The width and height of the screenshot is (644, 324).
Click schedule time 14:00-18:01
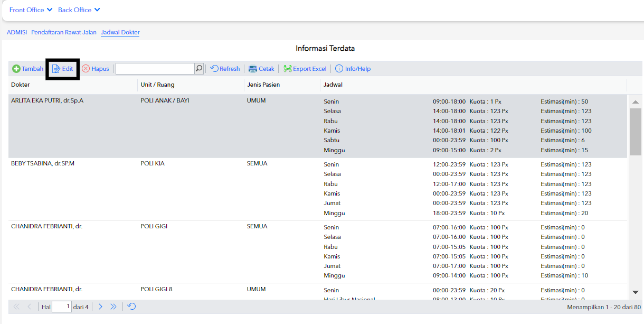pos(449,131)
